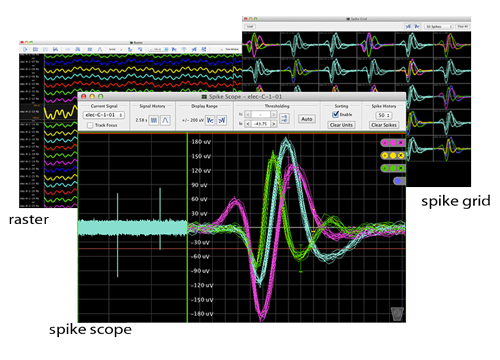Click the second display range zoom icon

222,120
